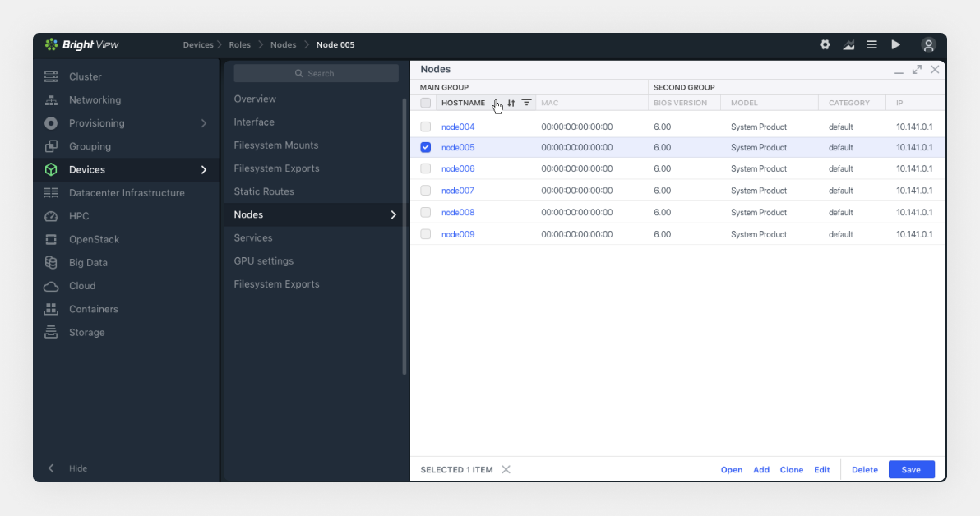
Task: Go to Devices in the breadcrumb
Action: (198, 45)
